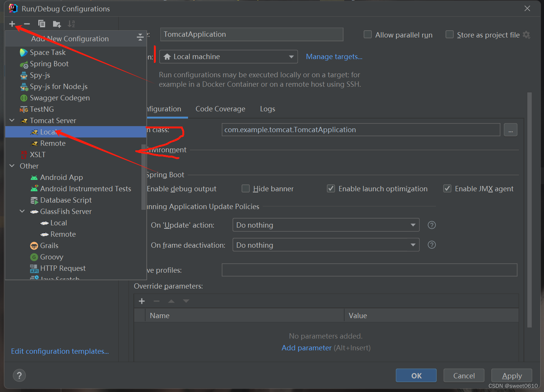Click the Apply button

click(512, 376)
